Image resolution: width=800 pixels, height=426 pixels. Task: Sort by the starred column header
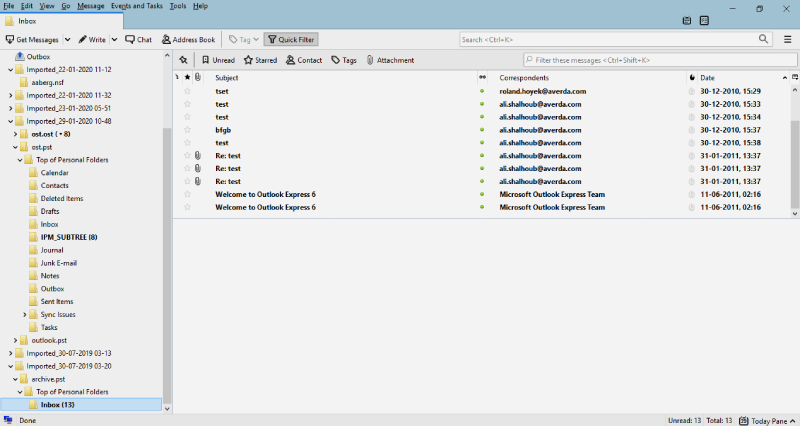point(187,78)
